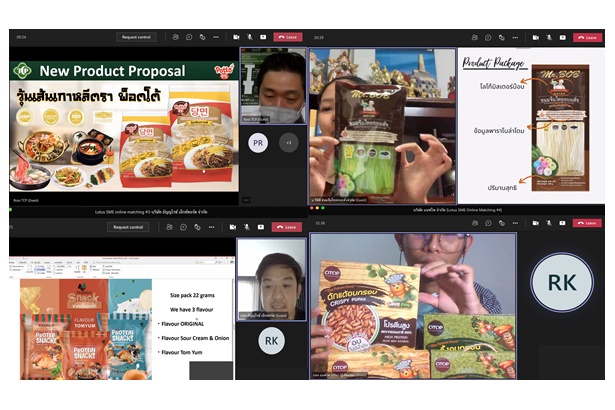Image resolution: width=615 pixels, height=410 pixels.
Task: Open reactions in Protein Snack meeting
Action: point(197,227)
